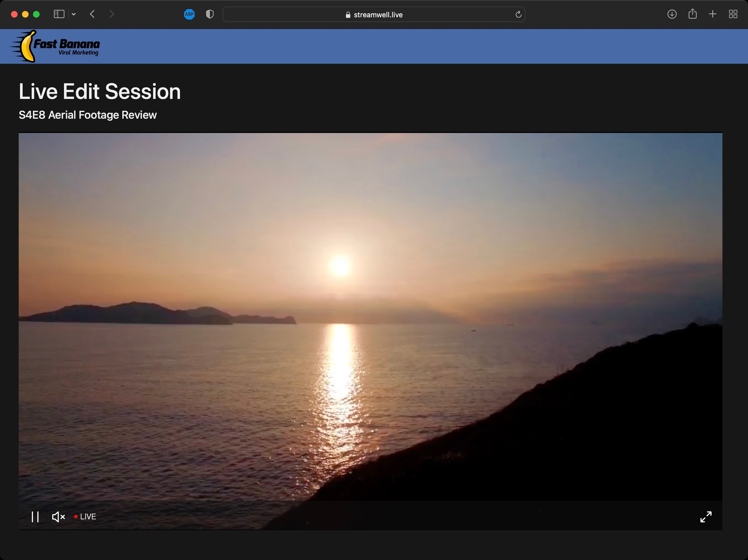
Task: Go forward to next page
Action: (112, 14)
